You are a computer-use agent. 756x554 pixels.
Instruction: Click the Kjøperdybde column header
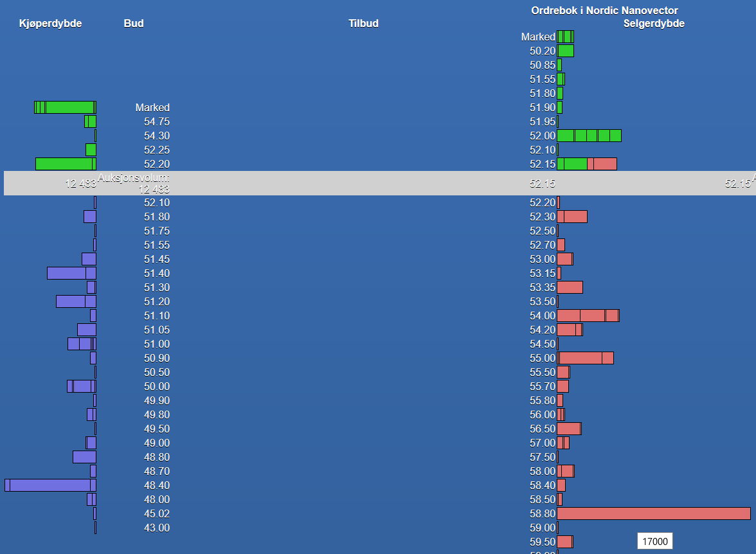click(50, 24)
